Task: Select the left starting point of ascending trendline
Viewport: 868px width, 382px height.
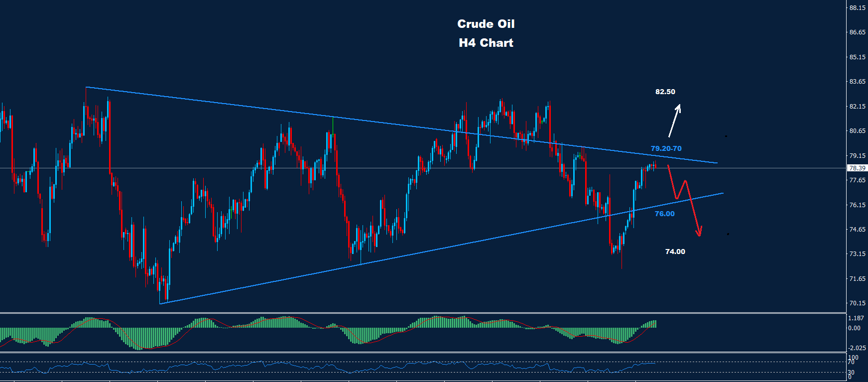Action: (160, 303)
